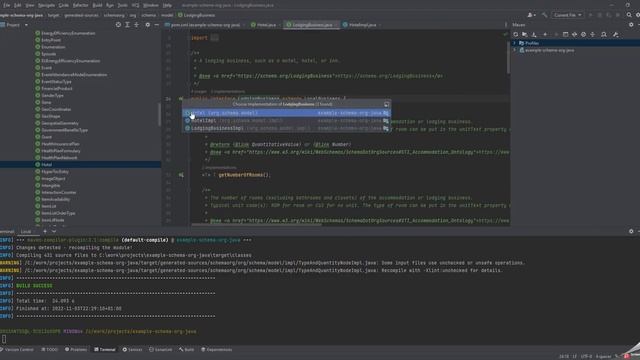Image resolution: width=640 pixels, height=360 pixels.
Task: Show Maven dependencies diagram icon
Action: tap(604, 35)
